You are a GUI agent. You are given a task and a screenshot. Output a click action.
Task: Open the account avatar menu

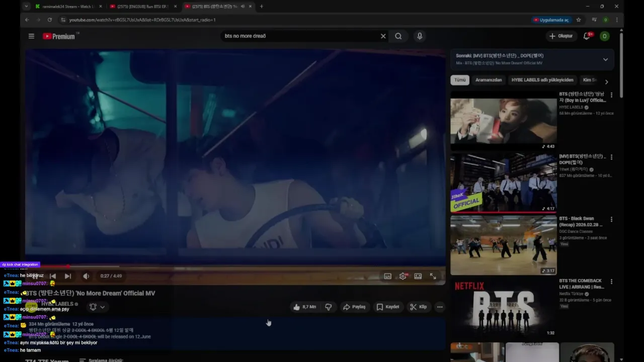[605, 36]
